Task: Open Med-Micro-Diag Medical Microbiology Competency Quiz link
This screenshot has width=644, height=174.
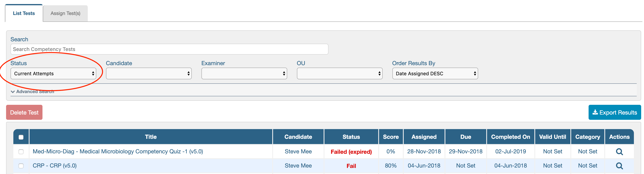Action: pyautogui.click(x=118, y=152)
